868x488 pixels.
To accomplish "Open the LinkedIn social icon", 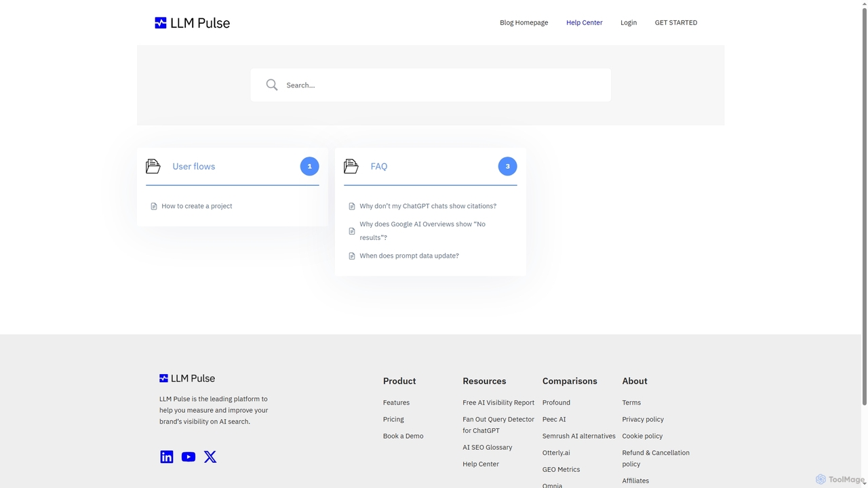I will [167, 457].
